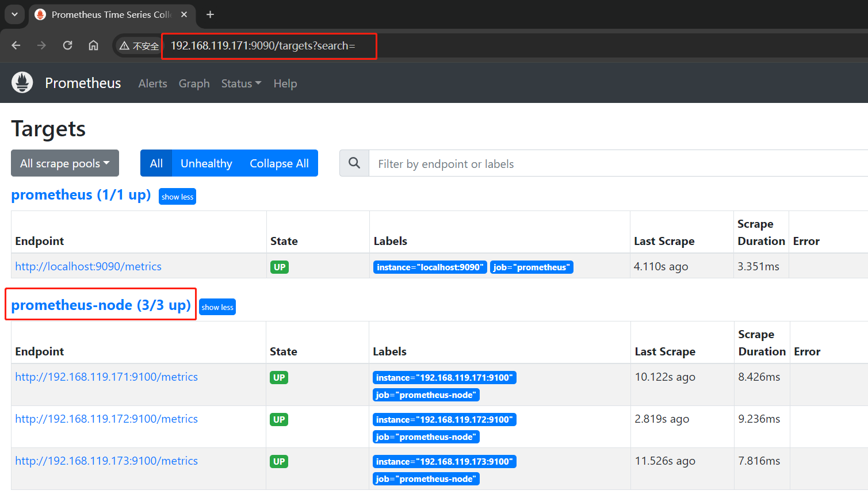Click the 2.819s ago last scrape value

tap(662, 419)
